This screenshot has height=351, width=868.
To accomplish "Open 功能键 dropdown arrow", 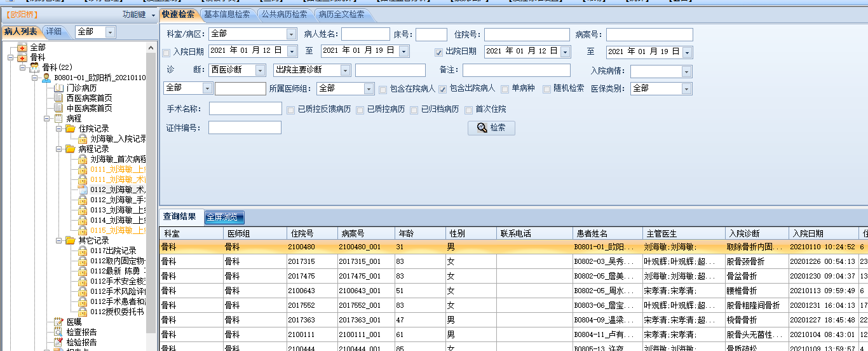I will [154, 15].
